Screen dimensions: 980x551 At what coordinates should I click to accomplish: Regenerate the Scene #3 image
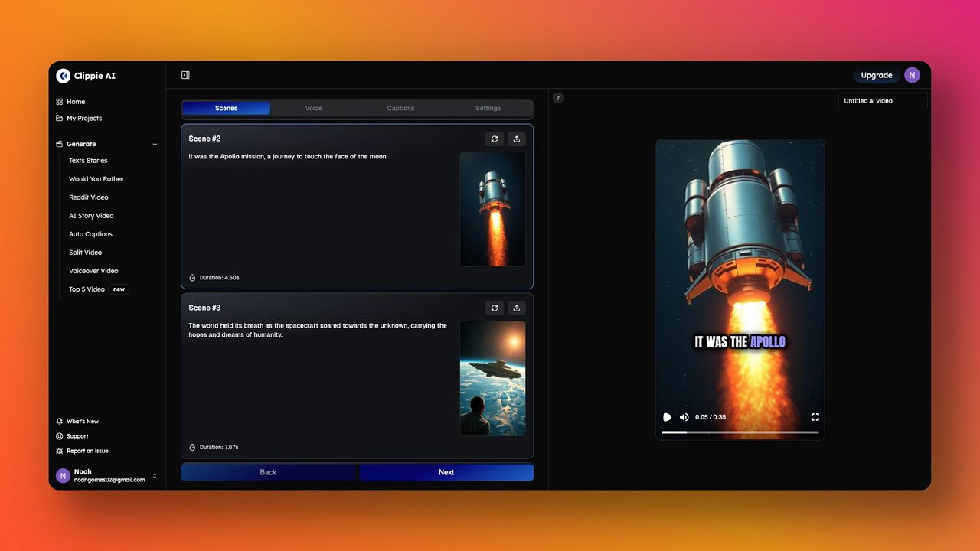click(x=495, y=308)
